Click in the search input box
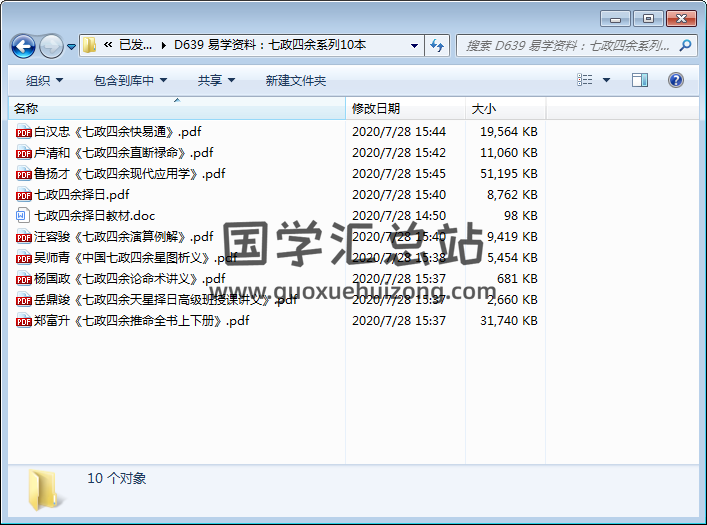The width and height of the screenshot is (707, 525). pos(565,45)
